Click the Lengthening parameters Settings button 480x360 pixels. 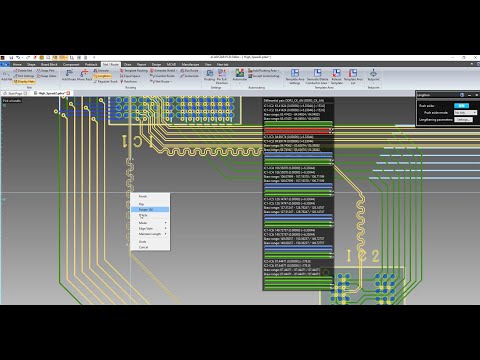point(463,119)
